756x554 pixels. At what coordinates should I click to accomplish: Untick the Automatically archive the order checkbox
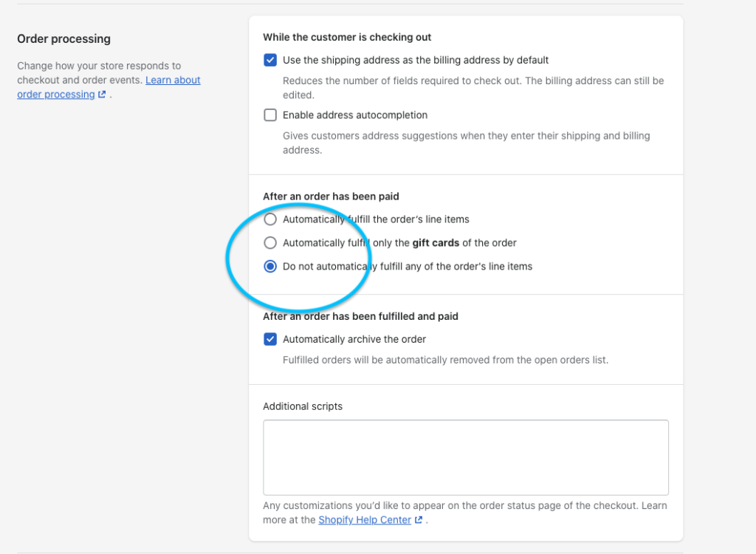[x=270, y=340]
